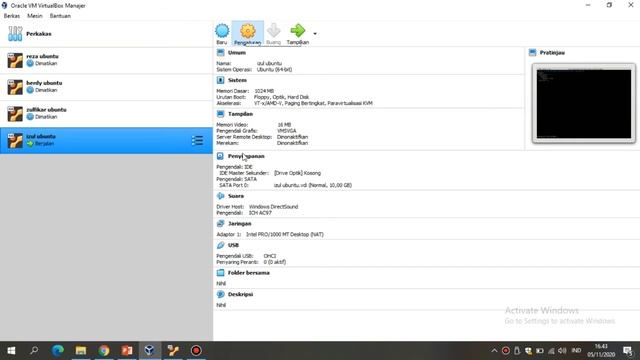Open the Berkas menu

pos(11,16)
